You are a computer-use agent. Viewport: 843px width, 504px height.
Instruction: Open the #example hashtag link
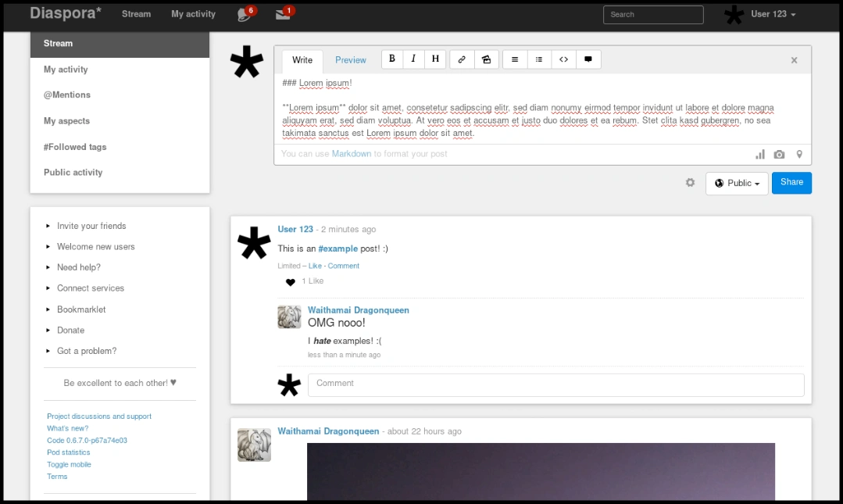[339, 248]
